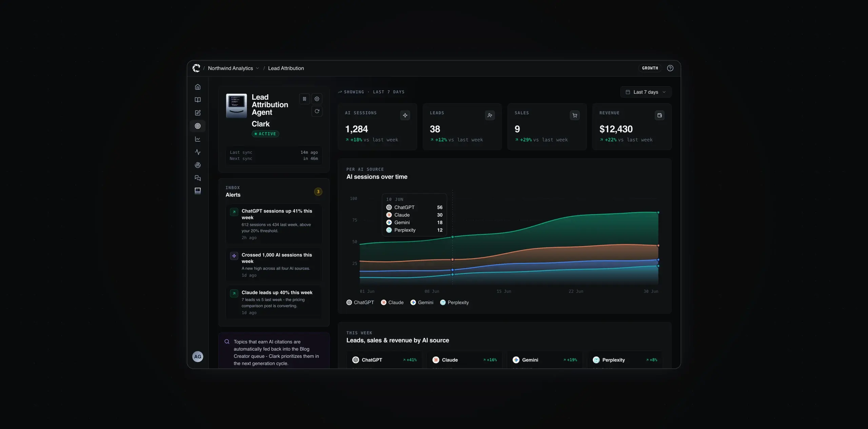Click the search icon in Blog Creator note
This screenshot has width=868, height=429.
pyautogui.click(x=227, y=342)
